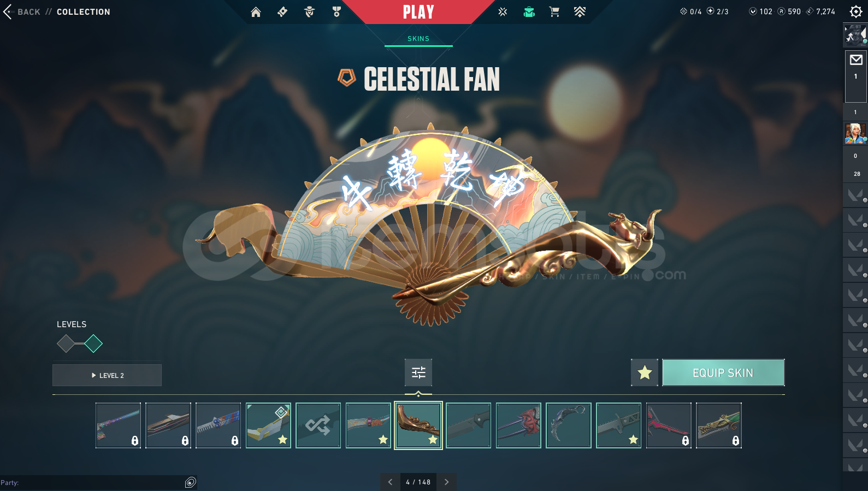Go to next skins page arrow

pos(446,482)
